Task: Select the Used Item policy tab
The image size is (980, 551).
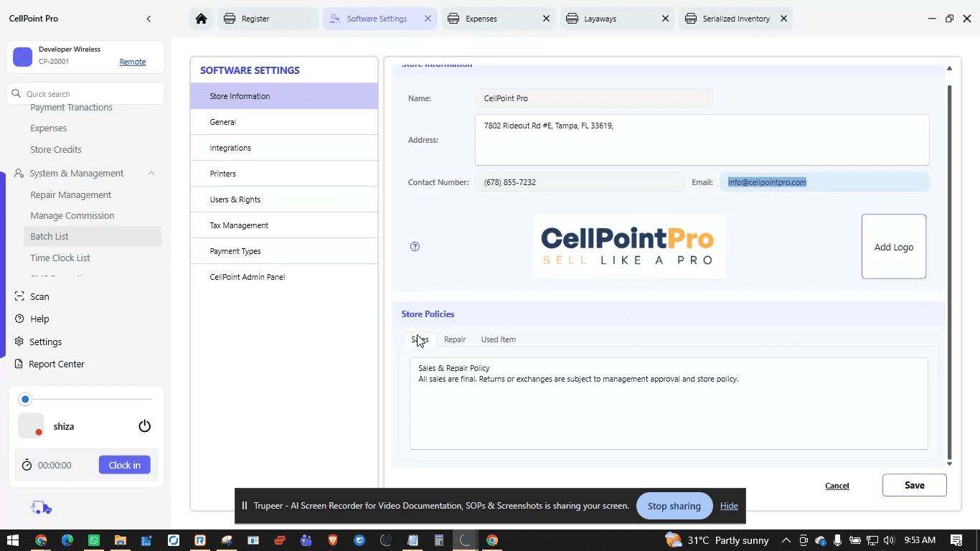Action: pyautogui.click(x=498, y=339)
